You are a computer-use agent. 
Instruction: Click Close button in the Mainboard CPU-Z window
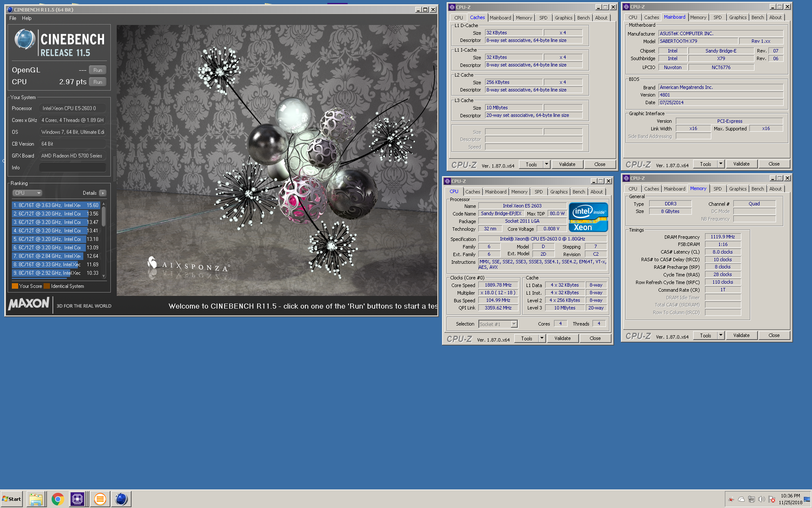[774, 164]
